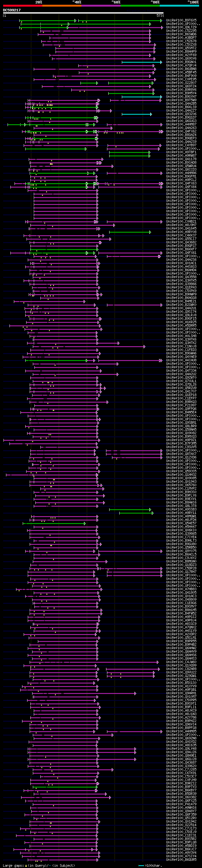Select hit label UniRef100_Q54E57
202x868 pixels.
click(181, 523)
